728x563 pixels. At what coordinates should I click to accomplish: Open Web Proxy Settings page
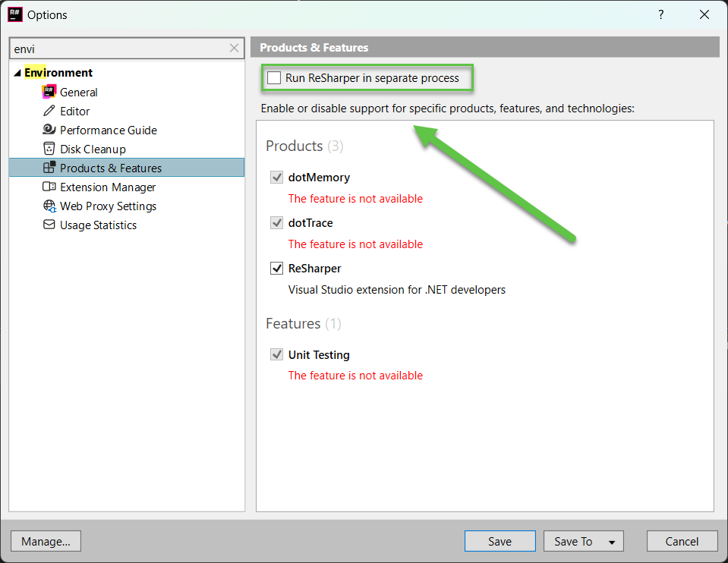pyautogui.click(x=109, y=206)
